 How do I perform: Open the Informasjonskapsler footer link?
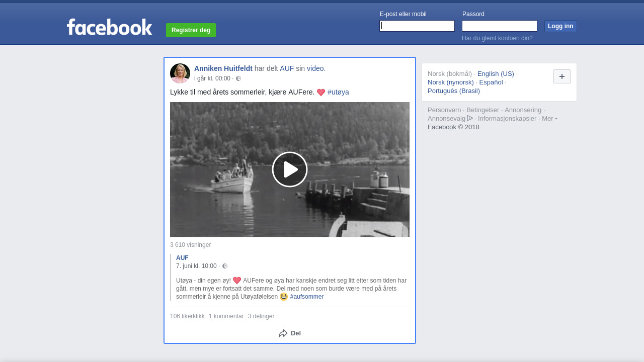[x=507, y=119]
